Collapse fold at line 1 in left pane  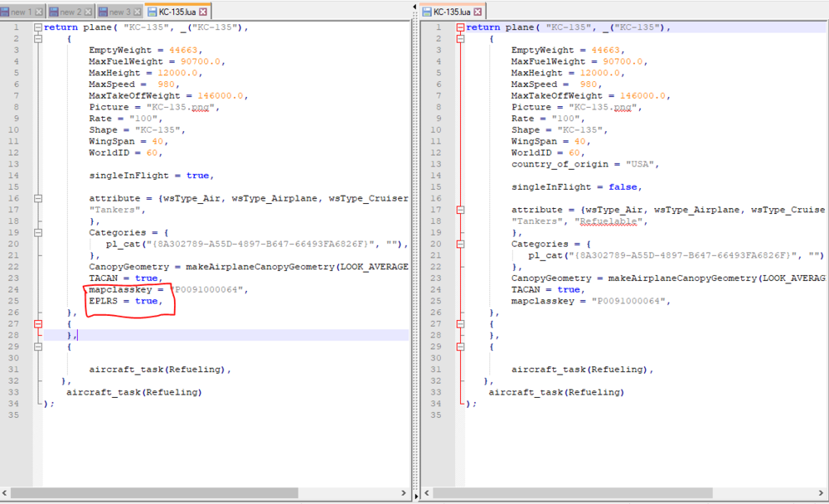click(x=38, y=27)
